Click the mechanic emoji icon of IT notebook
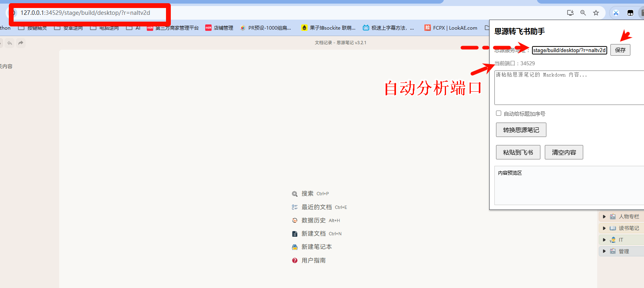This screenshot has height=288, width=644. pos(613,240)
